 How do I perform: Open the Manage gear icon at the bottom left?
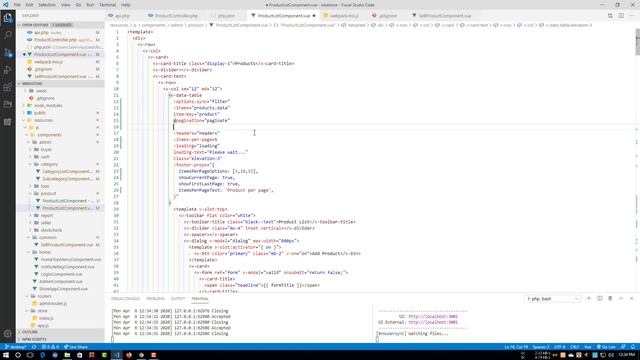(x=8, y=333)
